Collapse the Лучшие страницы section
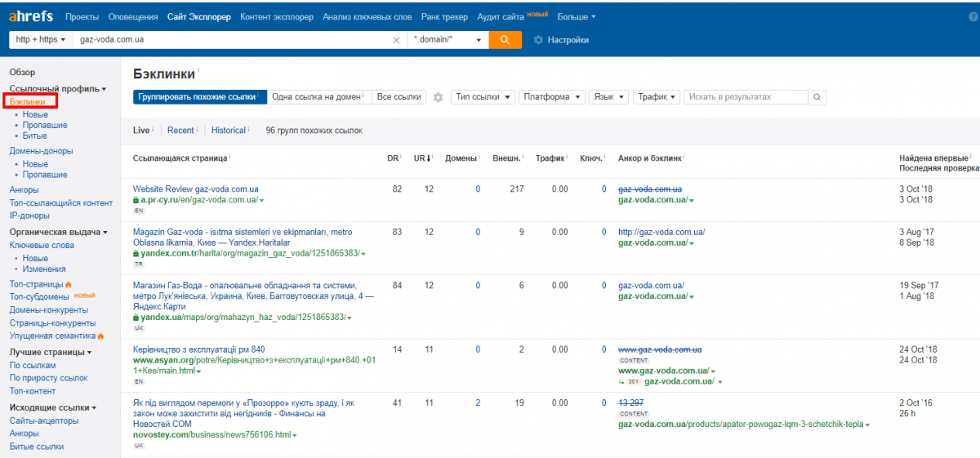The width and height of the screenshot is (980, 458). coord(51,352)
